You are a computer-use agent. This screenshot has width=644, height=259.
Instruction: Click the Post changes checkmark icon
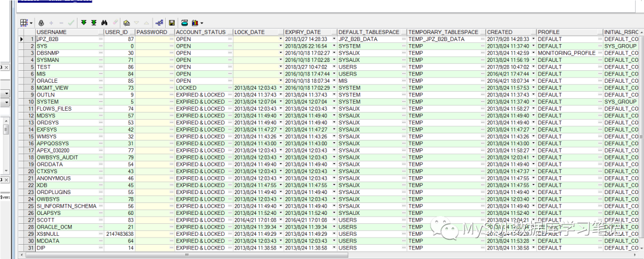[x=70, y=23]
